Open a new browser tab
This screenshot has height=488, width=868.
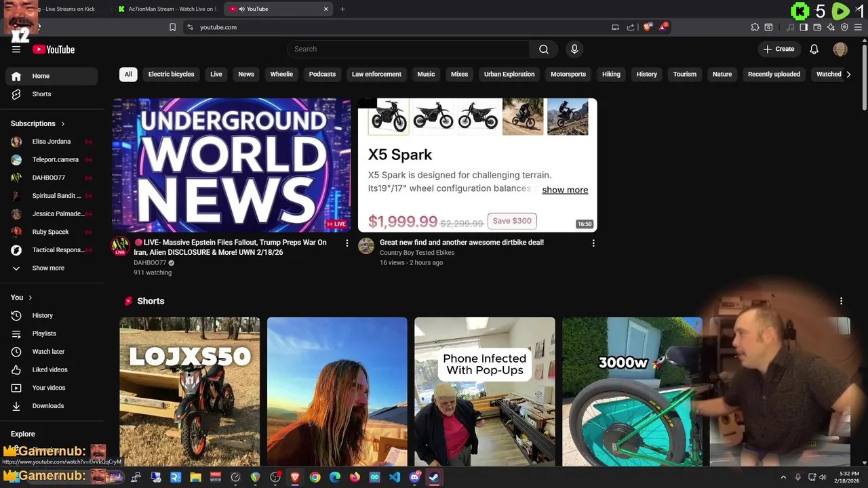click(342, 9)
